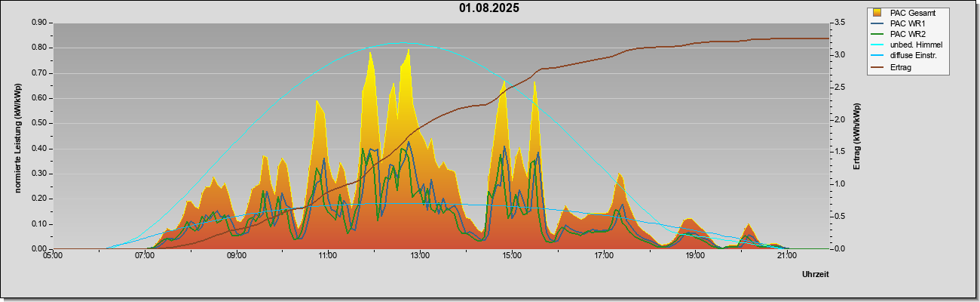Image resolution: width=980 pixels, height=302 pixels.
Task: Click the 09:00 time axis label
Action: [x=236, y=256]
